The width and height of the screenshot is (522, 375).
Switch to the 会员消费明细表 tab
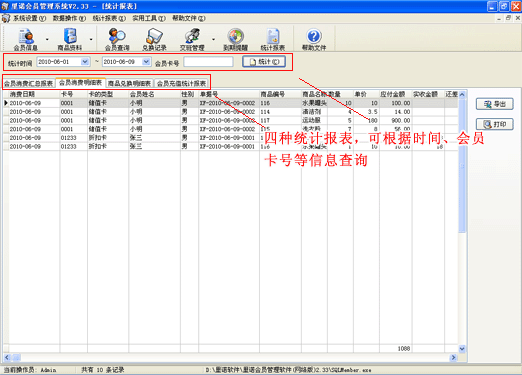[x=80, y=82]
